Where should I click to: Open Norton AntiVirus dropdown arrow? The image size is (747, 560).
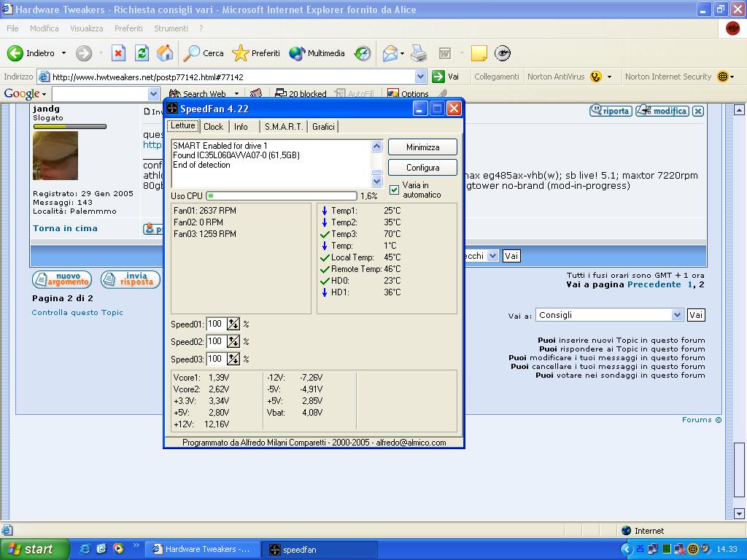609,77
